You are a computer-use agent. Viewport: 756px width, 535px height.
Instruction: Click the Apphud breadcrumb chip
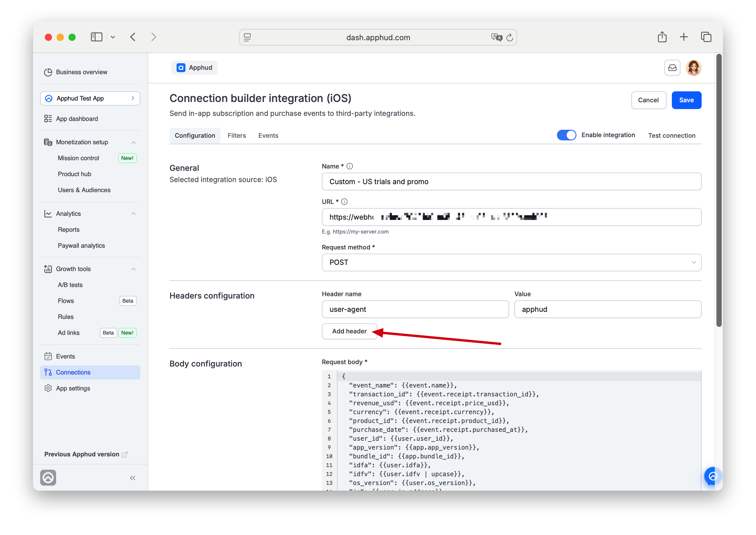(x=194, y=68)
